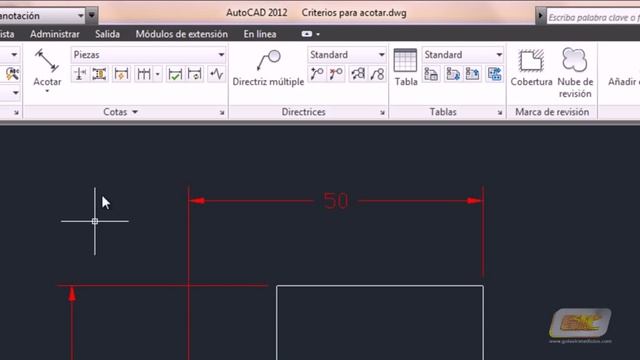Click the search field 'Escriba palabra clave'
640x360 pixels.
(x=593, y=18)
